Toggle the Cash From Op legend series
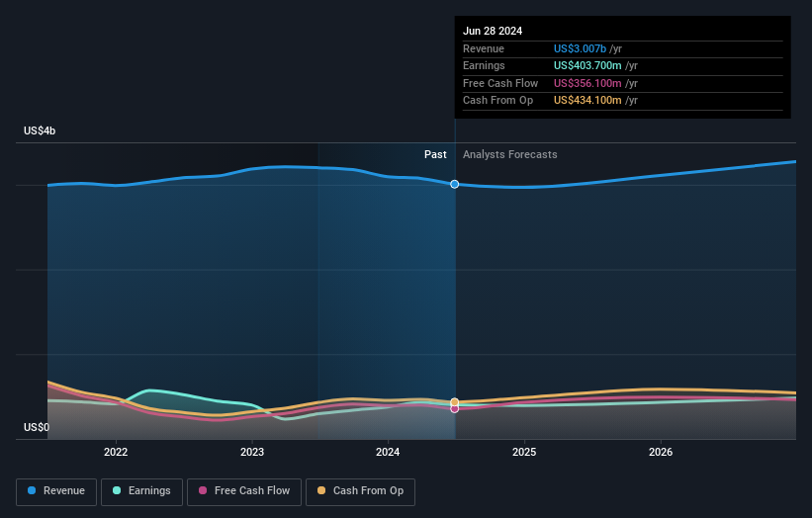The height and width of the screenshot is (518, 812). tap(360, 491)
